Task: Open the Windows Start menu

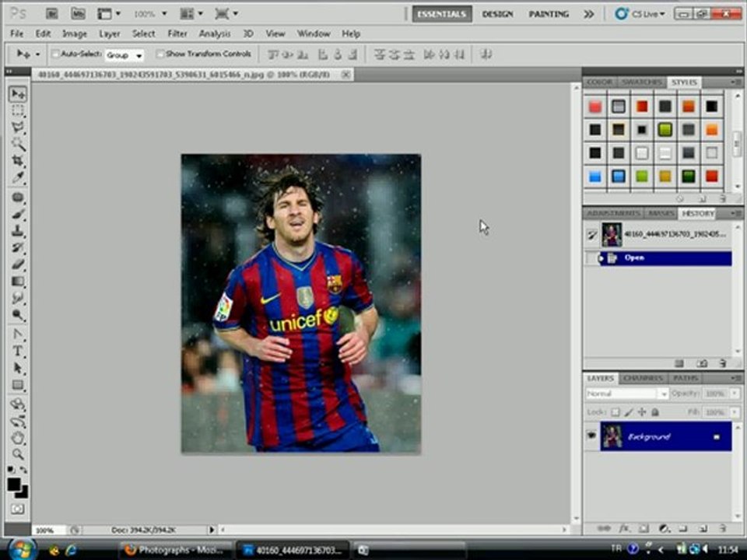Action: 22,550
